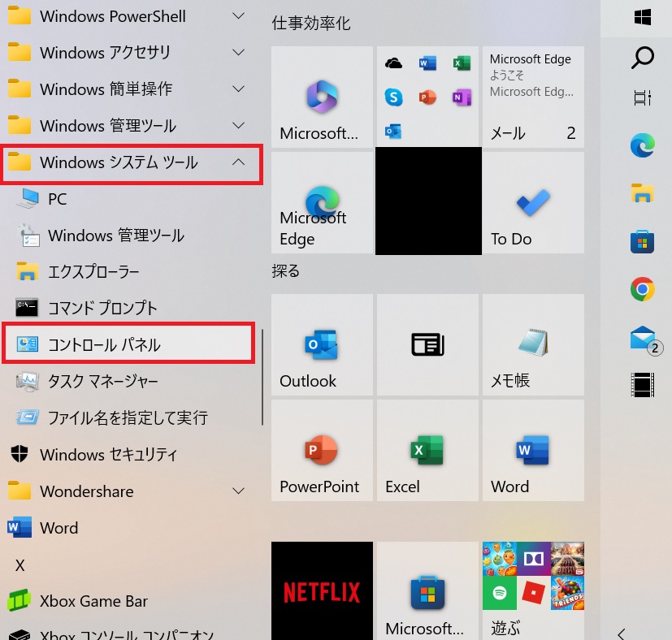Screen dimensions: 672x640
Task: Open Microsoft Store from the taskbar
Action: (x=643, y=241)
